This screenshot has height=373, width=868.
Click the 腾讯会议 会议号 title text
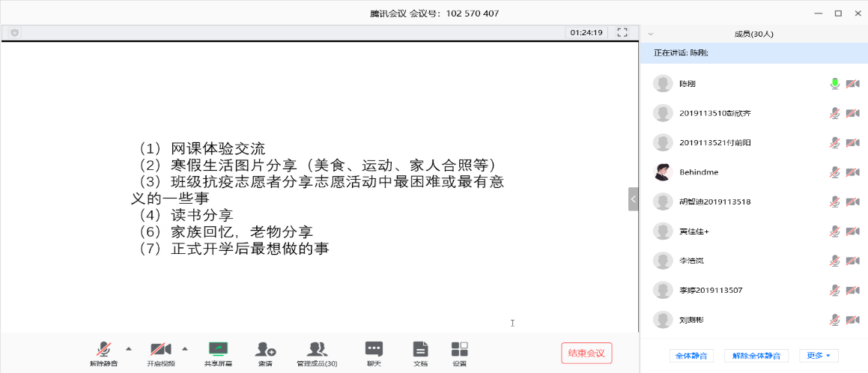pos(434,13)
